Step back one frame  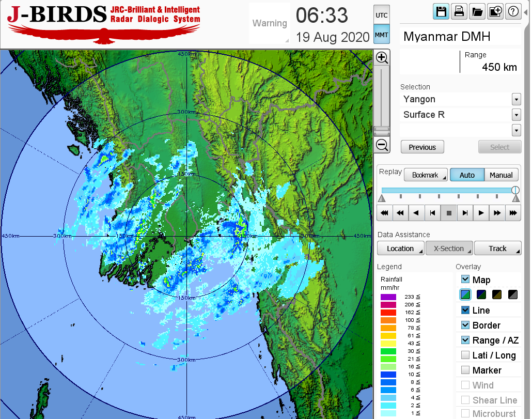pos(433,213)
